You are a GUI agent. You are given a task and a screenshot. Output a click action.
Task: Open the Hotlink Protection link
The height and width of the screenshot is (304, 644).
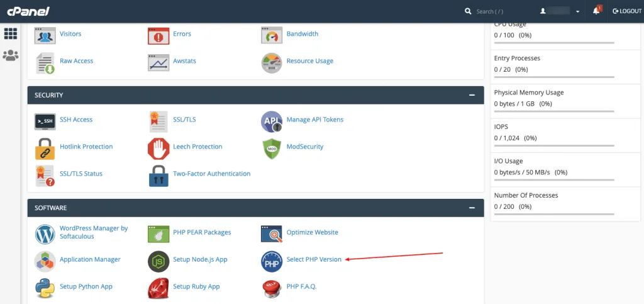(x=86, y=146)
